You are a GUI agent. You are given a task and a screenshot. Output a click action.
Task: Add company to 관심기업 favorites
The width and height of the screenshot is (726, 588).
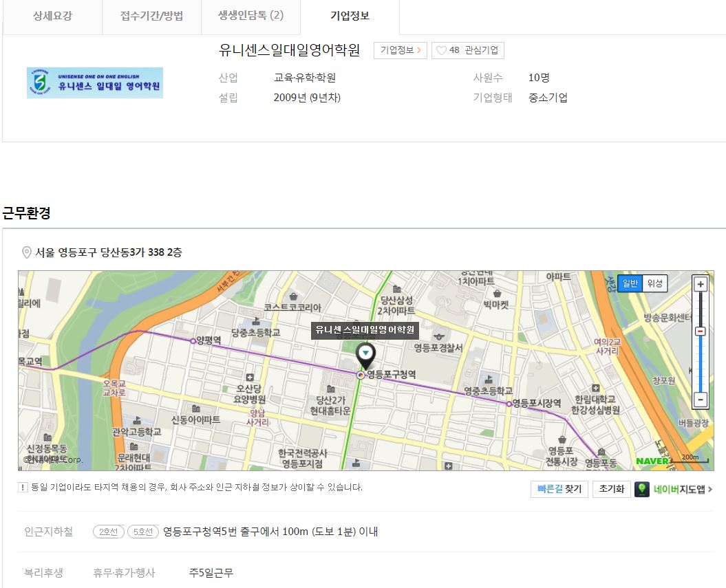click(x=468, y=50)
